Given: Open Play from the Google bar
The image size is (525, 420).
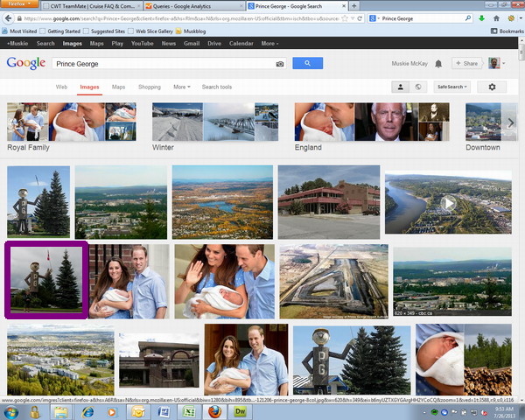Looking at the screenshot, I should [117, 43].
